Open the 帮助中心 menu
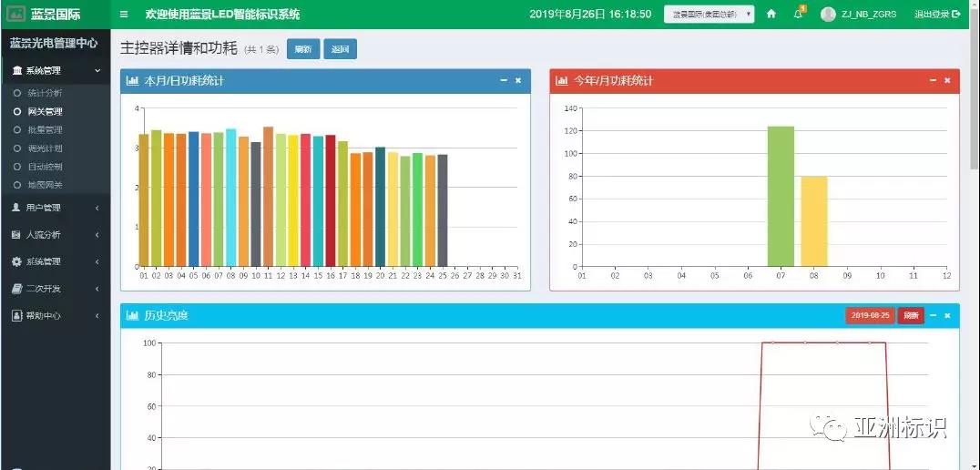The height and width of the screenshot is (470, 980). point(55,315)
